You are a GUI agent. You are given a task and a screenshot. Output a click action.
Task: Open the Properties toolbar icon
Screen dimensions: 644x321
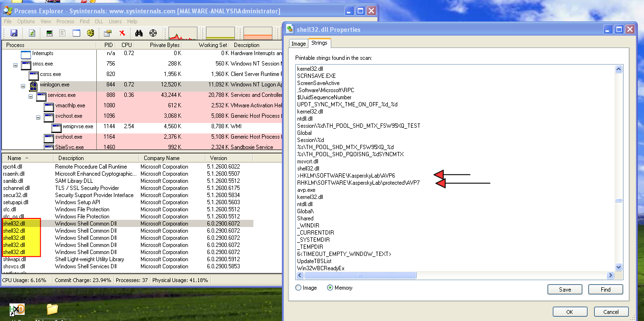tap(108, 33)
